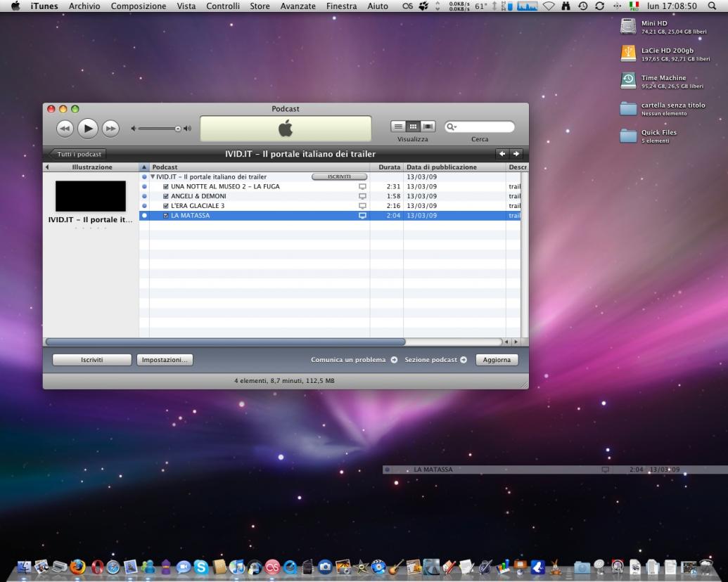Viewport: 728px width, 582px height.
Task: Click the volume slider knob
Action: 178,129
